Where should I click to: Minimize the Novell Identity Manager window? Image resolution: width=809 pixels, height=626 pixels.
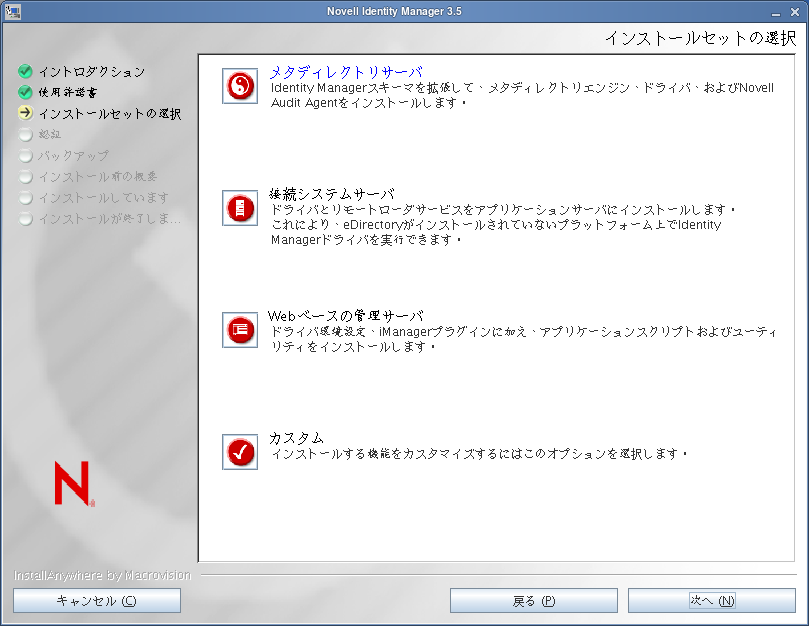click(x=776, y=12)
